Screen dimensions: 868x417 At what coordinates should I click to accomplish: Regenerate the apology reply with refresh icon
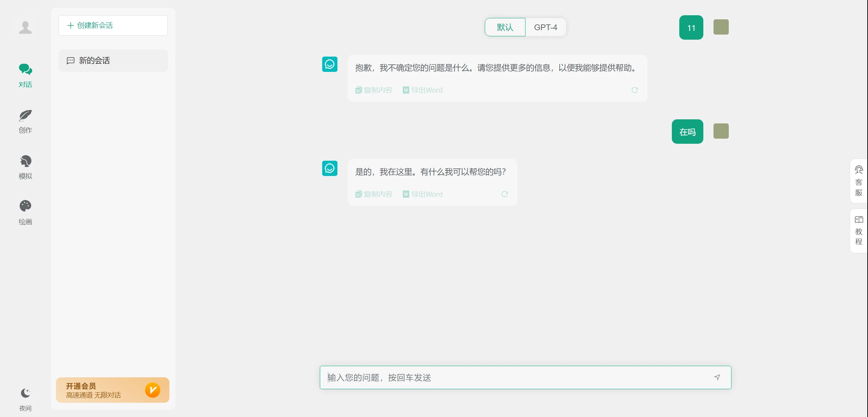coord(635,90)
